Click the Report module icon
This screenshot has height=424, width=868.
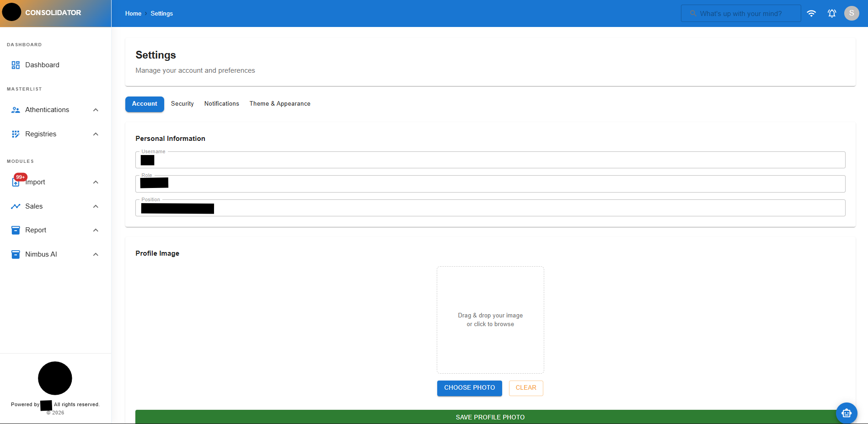[x=15, y=230]
